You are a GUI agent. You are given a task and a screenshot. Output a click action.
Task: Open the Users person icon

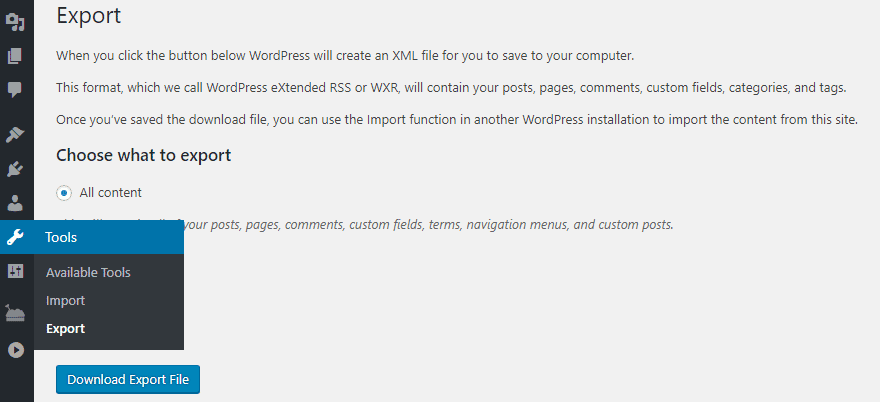15,203
